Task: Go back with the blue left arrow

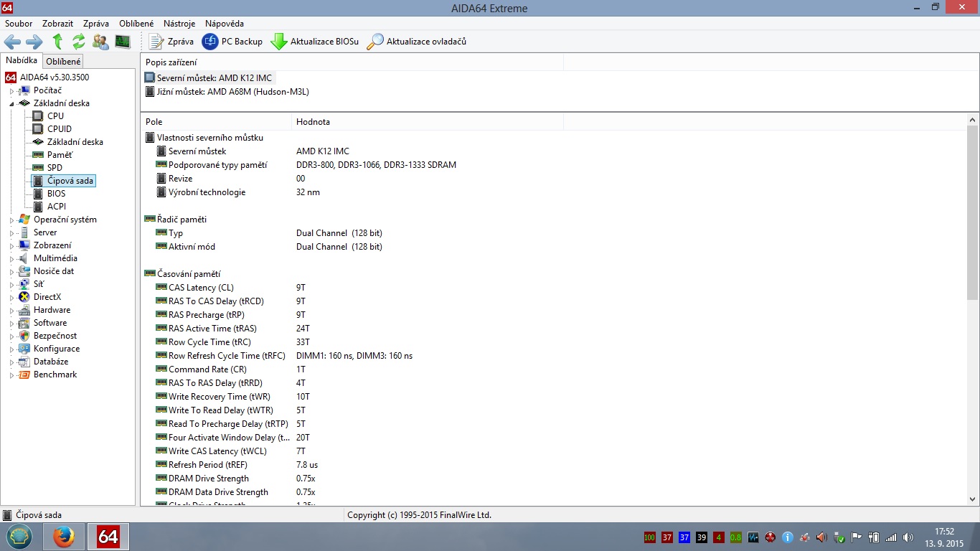Action: tap(12, 42)
